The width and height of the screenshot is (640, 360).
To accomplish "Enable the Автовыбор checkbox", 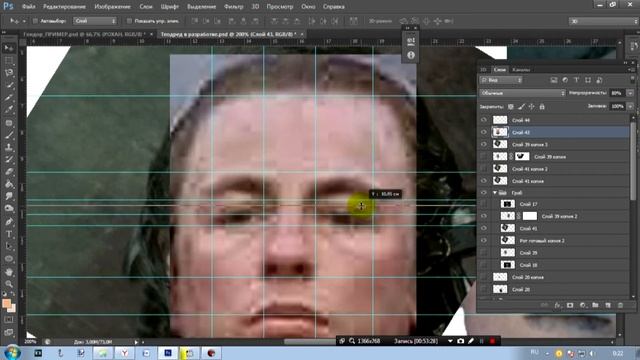I will [35, 21].
